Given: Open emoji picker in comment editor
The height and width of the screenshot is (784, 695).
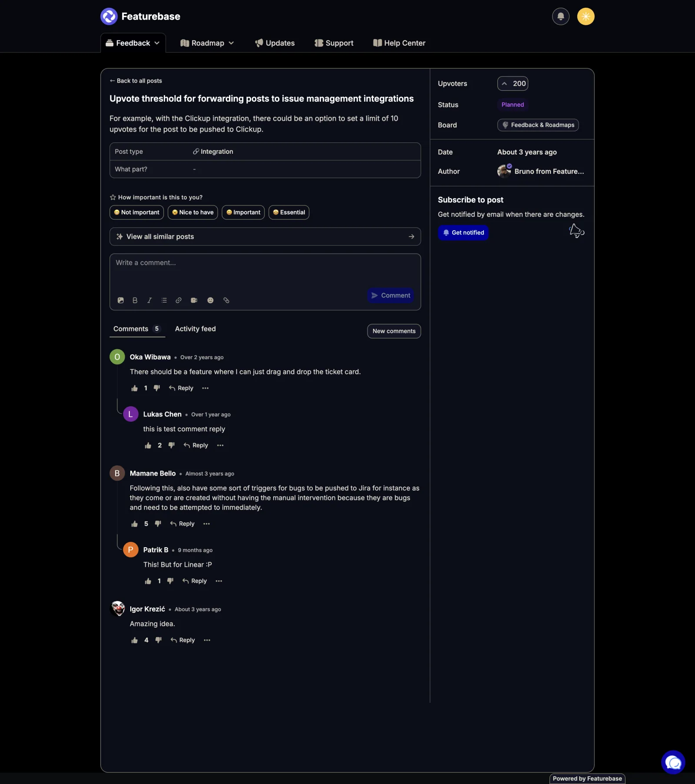Looking at the screenshot, I should [x=210, y=300].
